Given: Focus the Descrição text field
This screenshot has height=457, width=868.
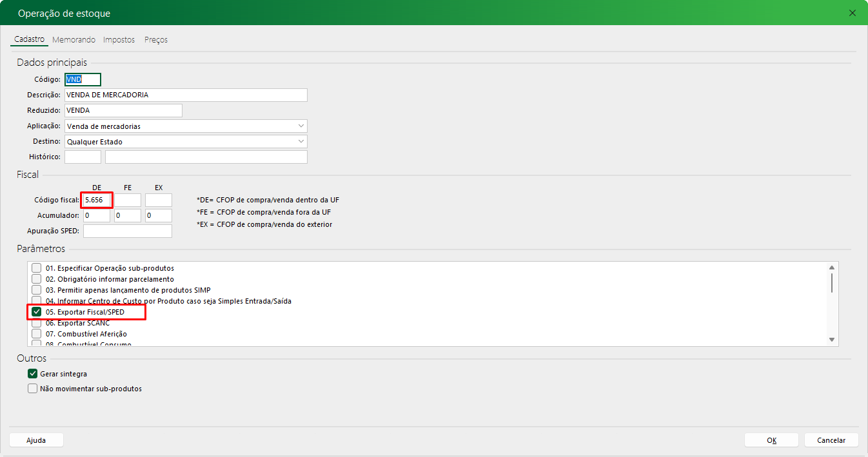Looking at the screenshot, I should [x=186, y=95].
